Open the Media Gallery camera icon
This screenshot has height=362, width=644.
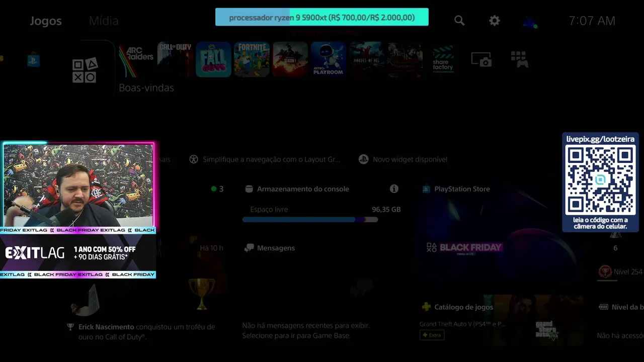point(481,59)
